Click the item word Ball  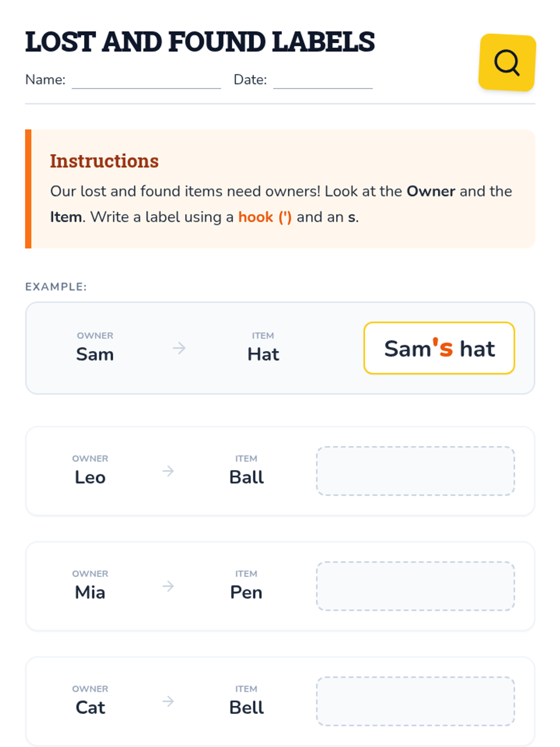(246, 478)
